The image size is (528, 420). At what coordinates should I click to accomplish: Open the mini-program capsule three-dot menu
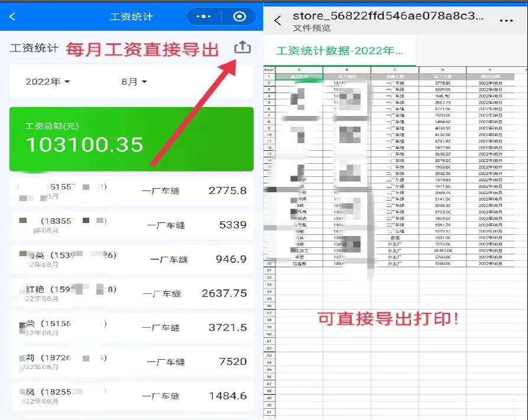[x=203, y=17]
